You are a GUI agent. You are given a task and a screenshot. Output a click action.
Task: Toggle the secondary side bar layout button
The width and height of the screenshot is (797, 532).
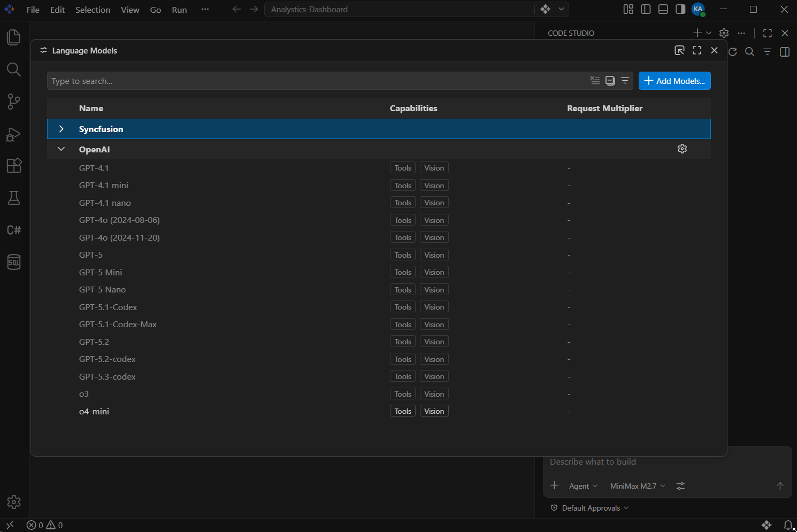point(680,9)
